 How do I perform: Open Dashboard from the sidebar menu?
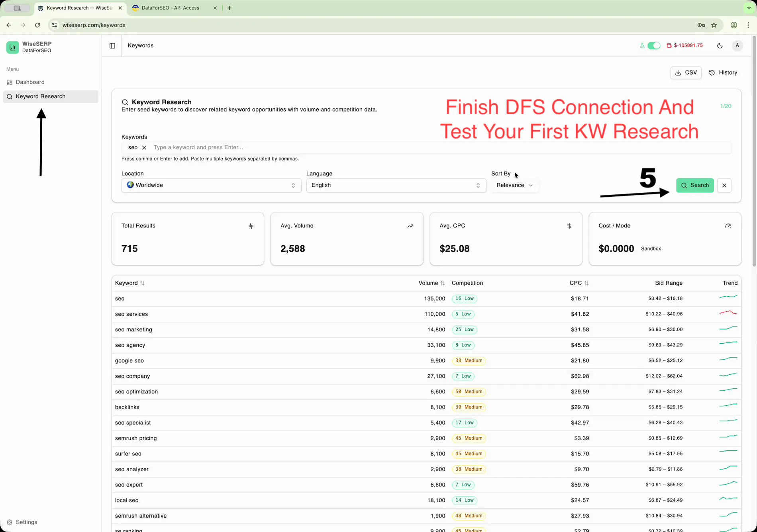(51, 82)
